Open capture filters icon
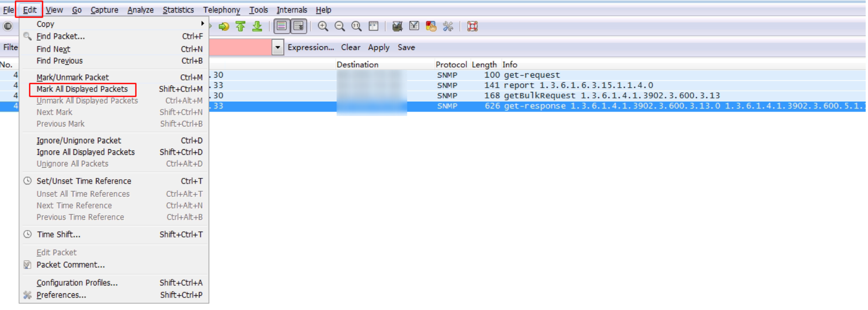 [x=397, y=26]
